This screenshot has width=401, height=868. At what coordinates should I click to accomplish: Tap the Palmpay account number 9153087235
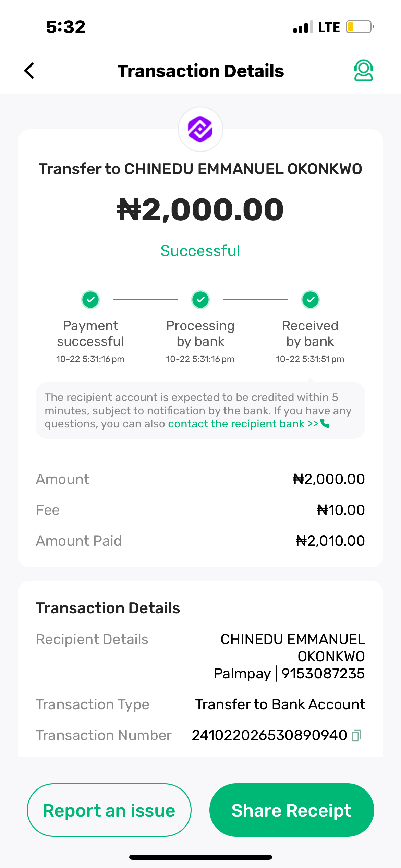(x=323, y=674)
